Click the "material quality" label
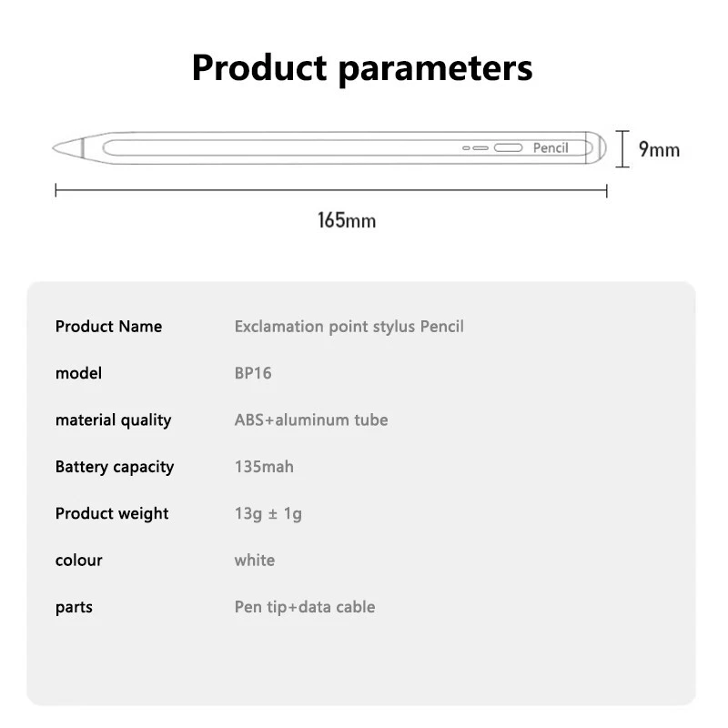Viewport: 728px width, 728px height. pos(113,420)
